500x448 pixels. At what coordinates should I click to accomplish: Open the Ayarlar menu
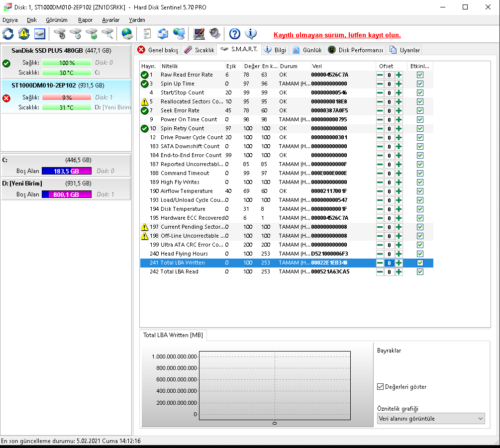[110, 20]
